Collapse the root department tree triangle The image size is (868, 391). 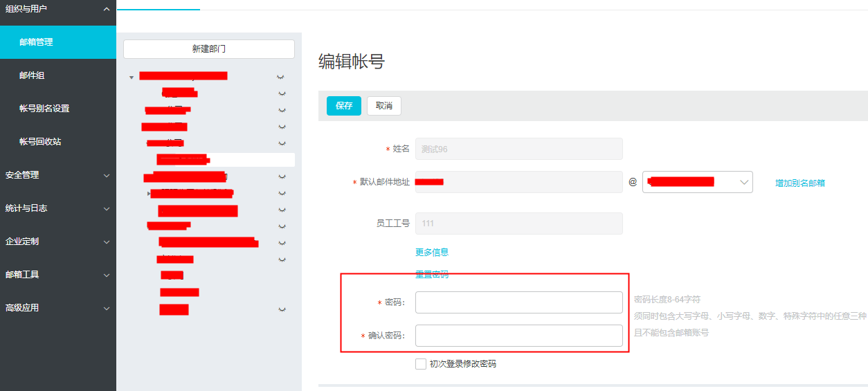(132, 78)
